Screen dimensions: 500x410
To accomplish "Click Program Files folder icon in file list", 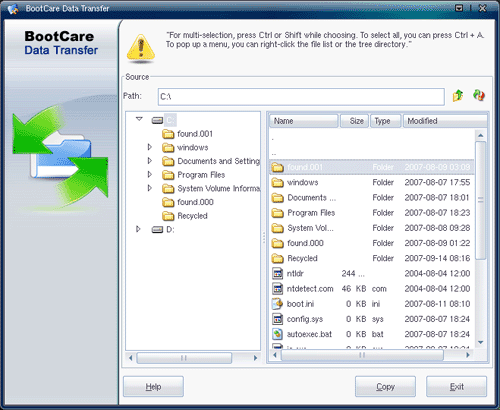I will (277, 213).
